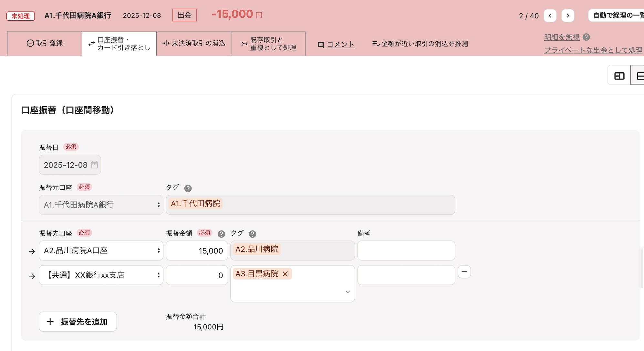Open calendar picker in 振替日 field

point(94,165)
